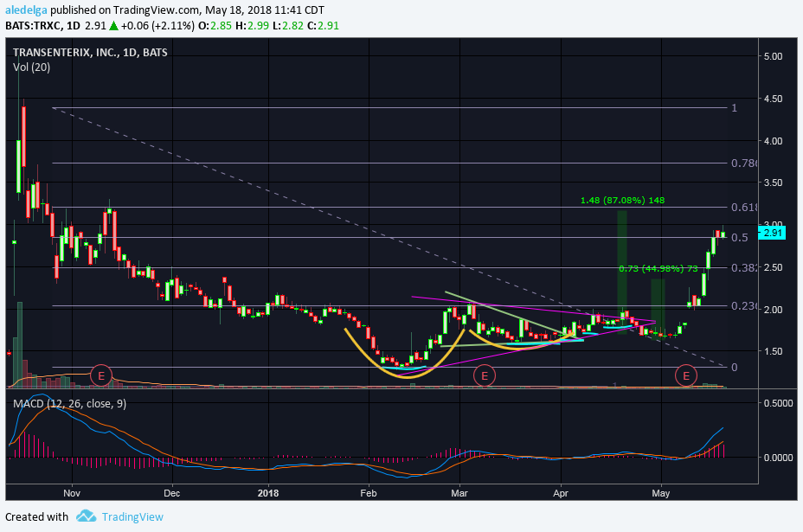Click the 1.48 (87.08%) 148 measurement label
Viewport: 803px width, 532px height.
(622, 200)
